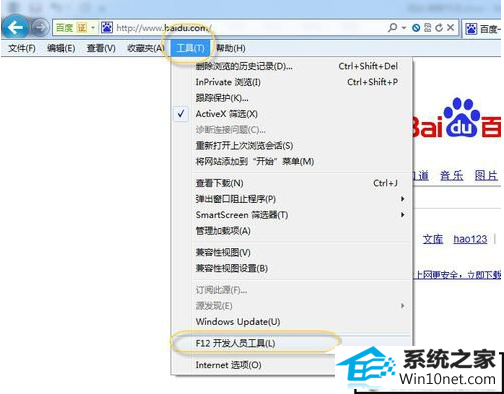
Task: Open the search provider dropdown arrow
Action: tap(404, 28)
